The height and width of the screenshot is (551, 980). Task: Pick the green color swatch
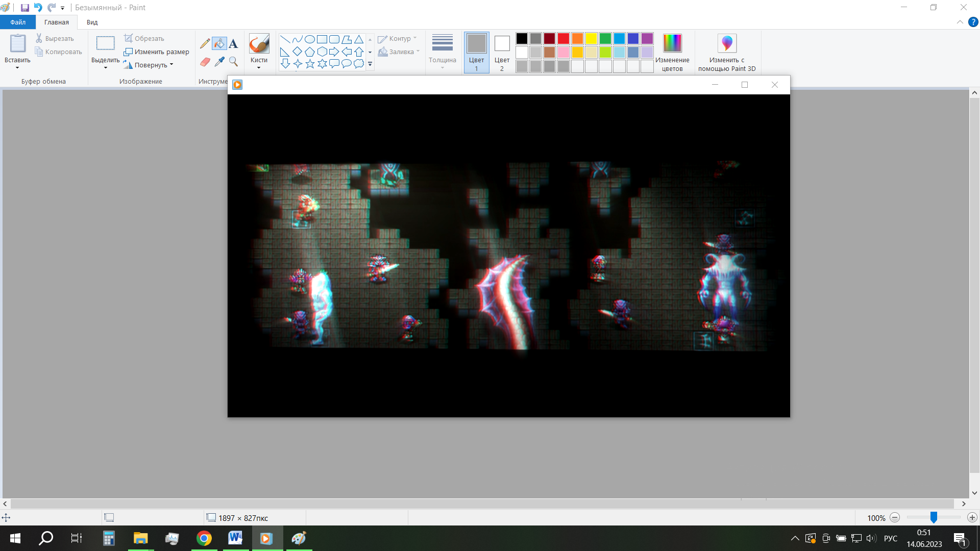coord(605,38)
